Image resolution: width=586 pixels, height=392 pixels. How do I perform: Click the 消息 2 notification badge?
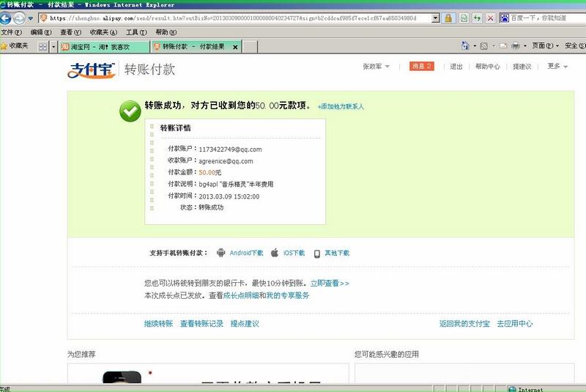click(422, 66)
